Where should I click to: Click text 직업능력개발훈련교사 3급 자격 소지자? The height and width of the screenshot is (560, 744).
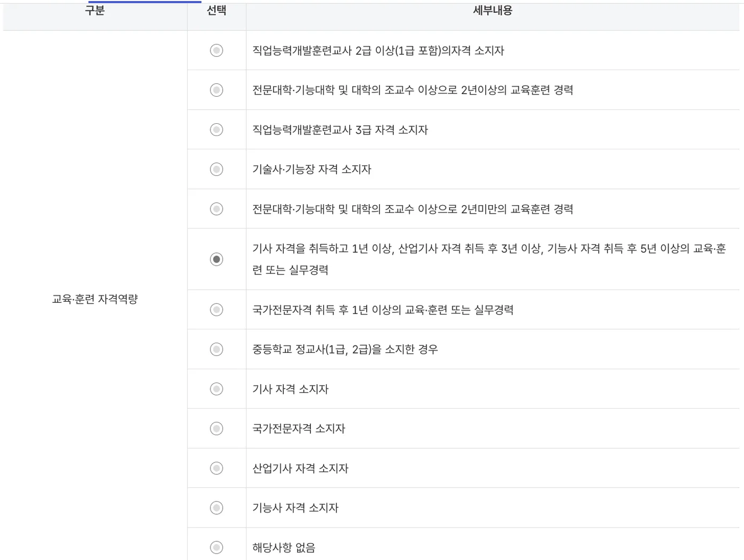[x=340, y=130]
